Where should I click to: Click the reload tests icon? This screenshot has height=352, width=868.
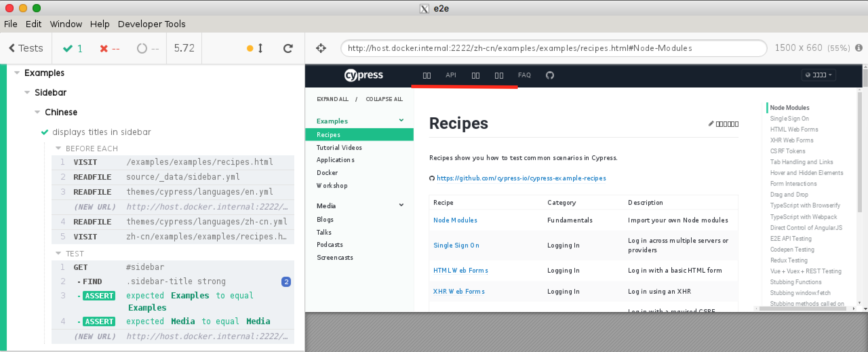click(x=288, y=48)
